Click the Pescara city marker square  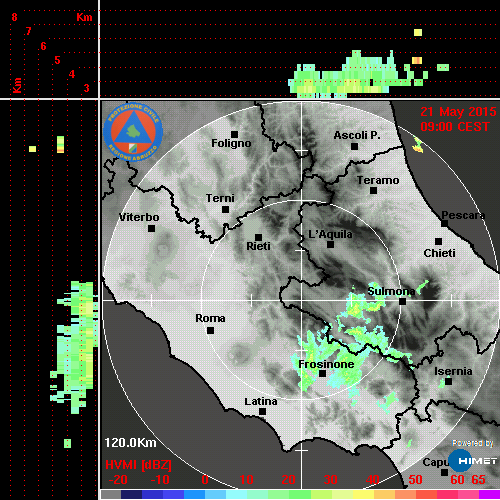(x=445, y=224)
